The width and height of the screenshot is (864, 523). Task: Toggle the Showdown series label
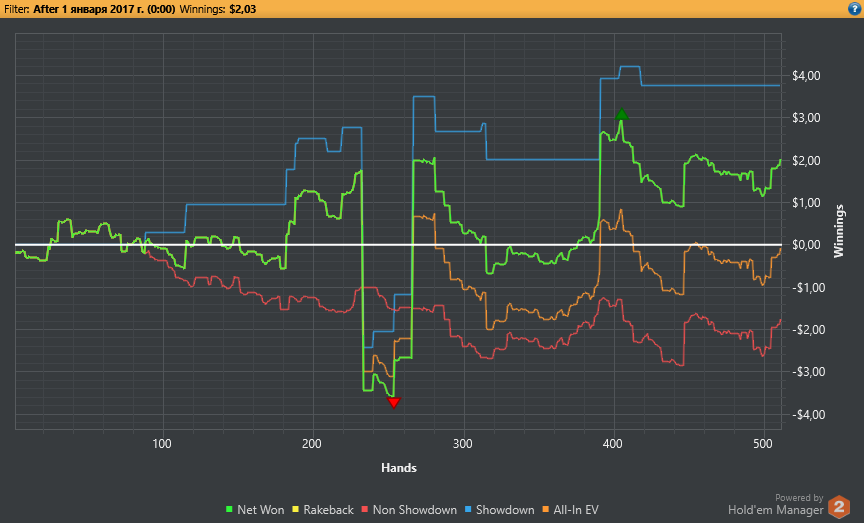coord(505,510)
